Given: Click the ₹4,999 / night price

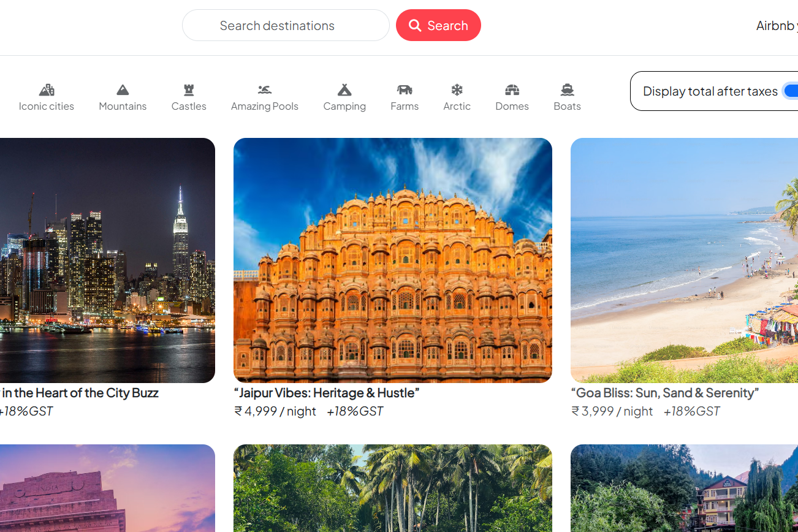Looking at the screenshot, I should click(x=275, y=411).
